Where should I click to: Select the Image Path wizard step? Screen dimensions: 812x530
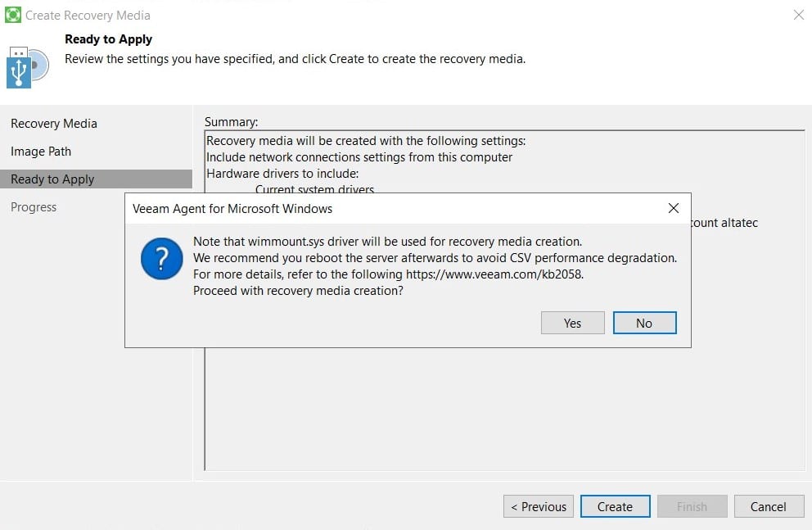[41, 152]
